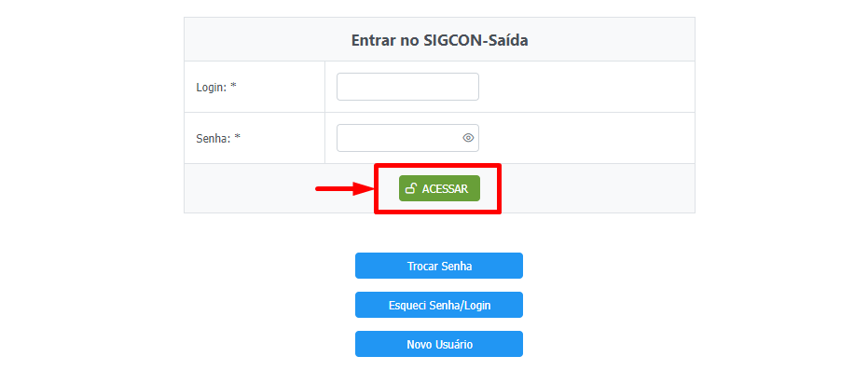868x370 pixels.
Task: Toggle password visibility in the Senha field
Action: click(x=468, y=138)
